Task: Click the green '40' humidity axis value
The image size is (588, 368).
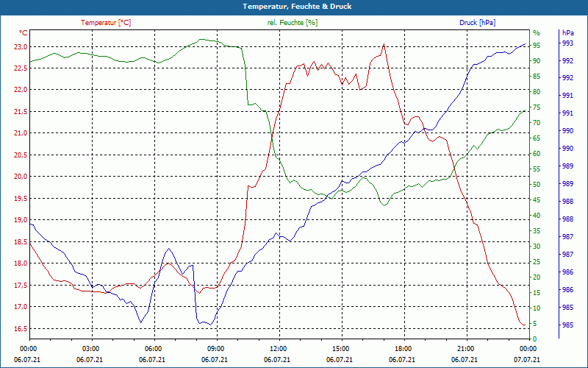Action: (537, 216)
